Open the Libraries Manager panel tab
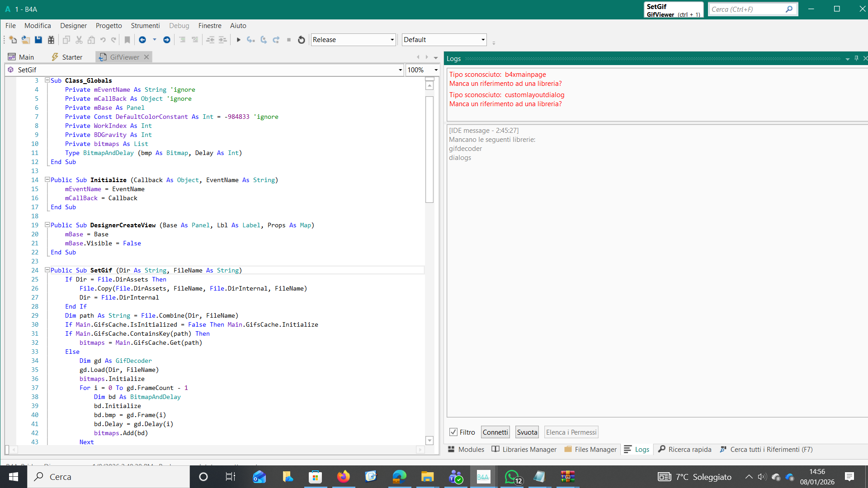Viewport: 868px width, 488px height. [x=524, y=449]
